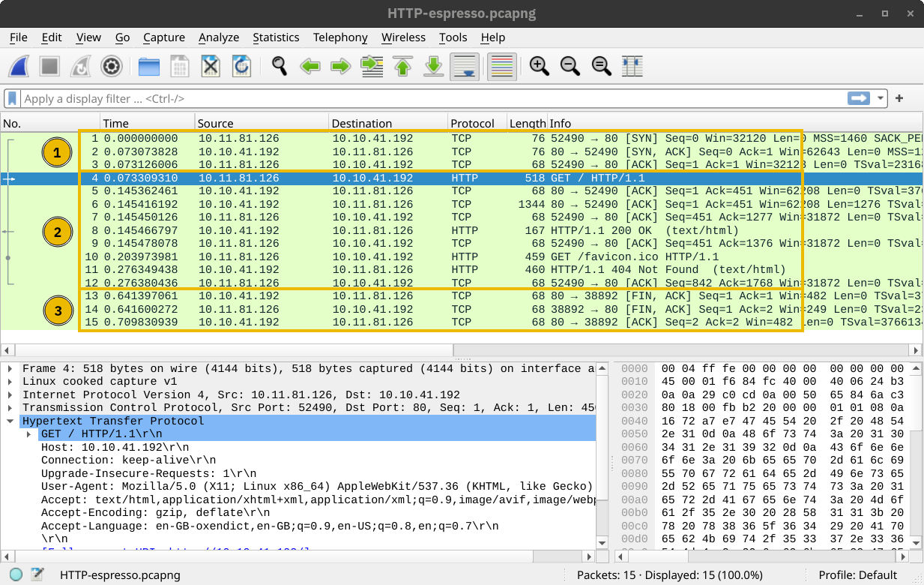
Task: Click the Zoom In magnifier icon
Action: click(539, 66)
